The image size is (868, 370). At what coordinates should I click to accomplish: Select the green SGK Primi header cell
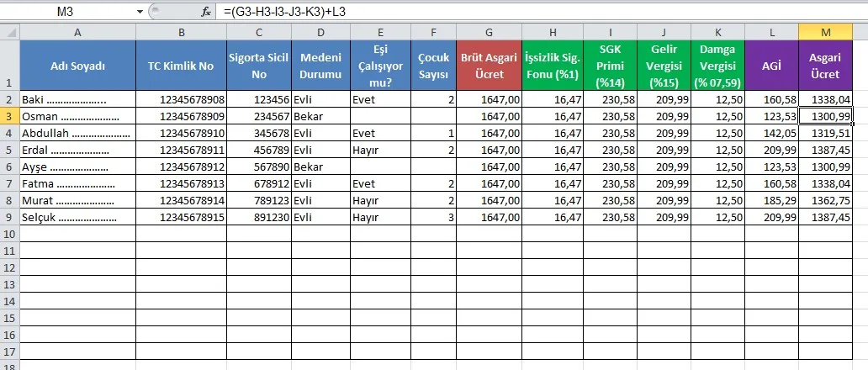coord(610,66)
